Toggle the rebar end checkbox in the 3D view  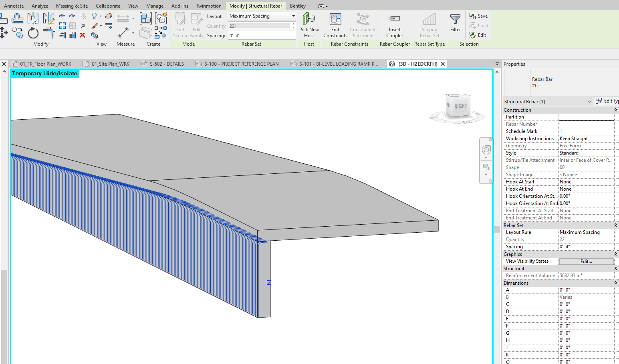(268, 282)
